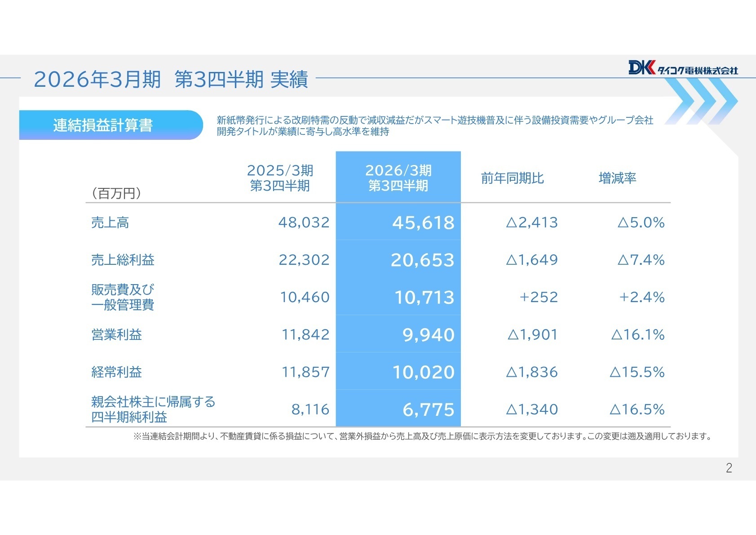This screenshot has width=756, height=535.
Task: Click the summary line starting '新紙幣発行による改刷特需'
Action: pos(435,120)
